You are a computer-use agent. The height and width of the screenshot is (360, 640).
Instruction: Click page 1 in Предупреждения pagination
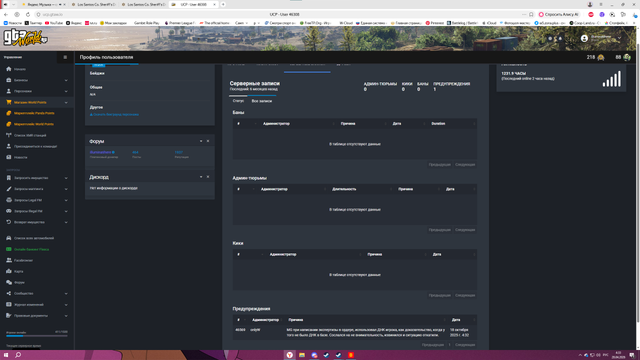tap(449, 345)
